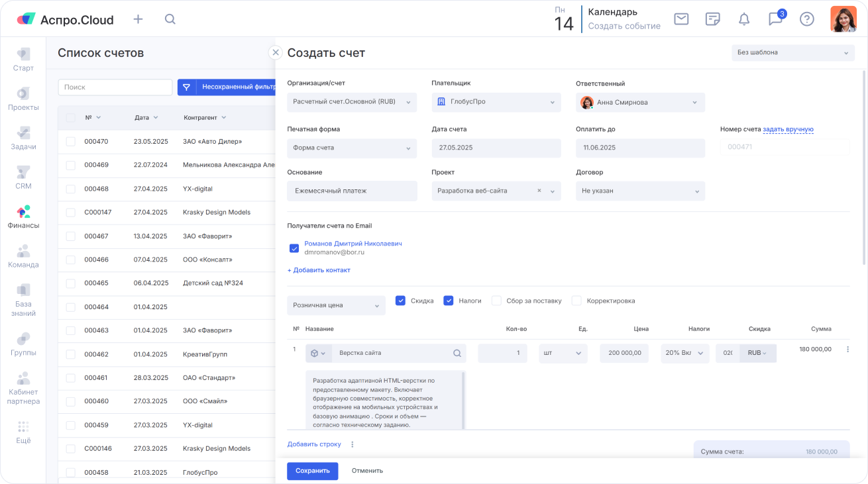The width and height of the screenshot is (868, 484).
Task: Close the Создать счет panel
Action: [x=275, y=53]
